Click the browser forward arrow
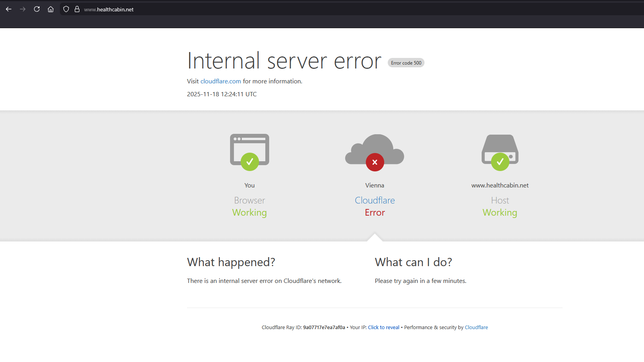This screenshot has width=644, height=362. pyautogui.click(x=23, y=9)
